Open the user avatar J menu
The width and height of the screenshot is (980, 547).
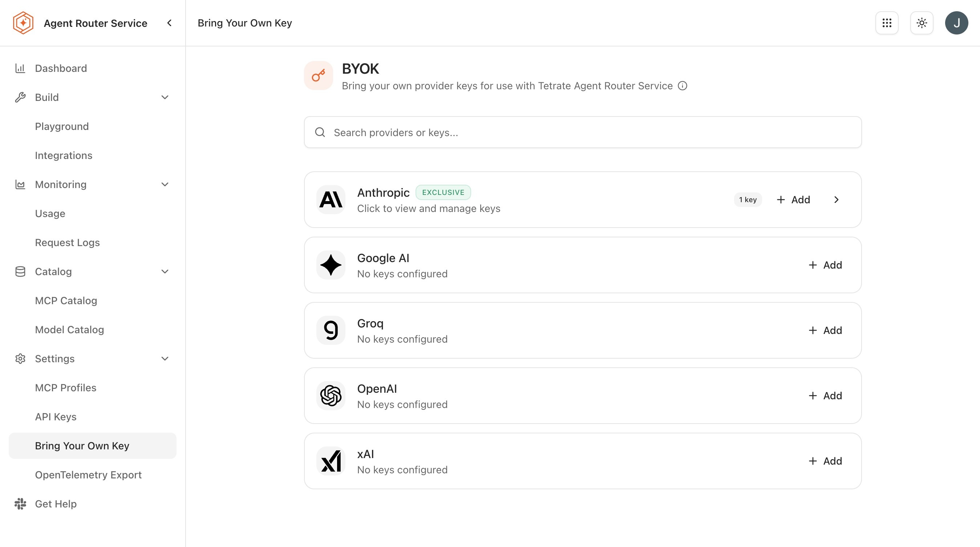[x=956, y=23]
